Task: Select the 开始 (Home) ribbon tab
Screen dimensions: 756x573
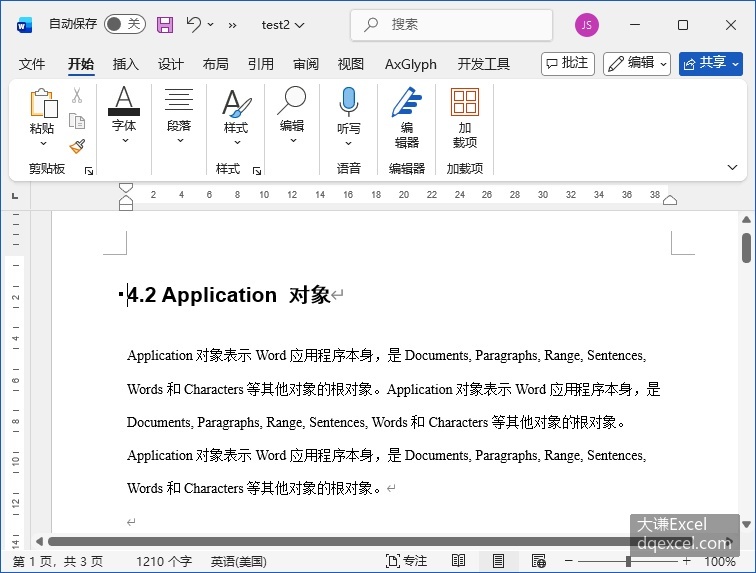Action: (81, 64)
